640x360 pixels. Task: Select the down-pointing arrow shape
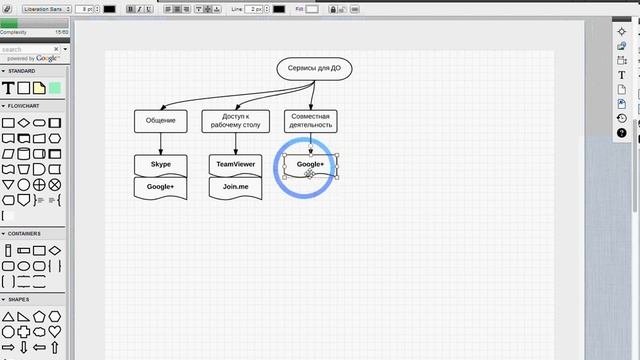[24, 347]
